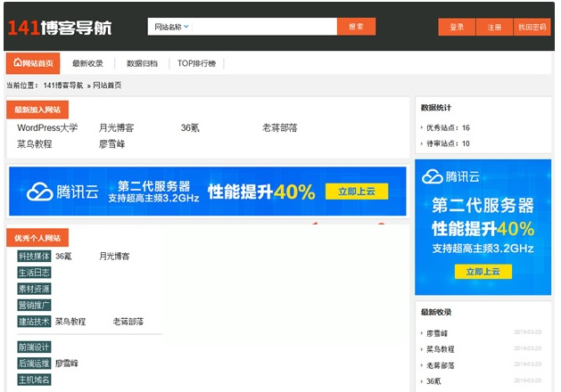Open 36氪 in sidebar 最新收录 list
This screenshot has width=561, height=392.
433,381
